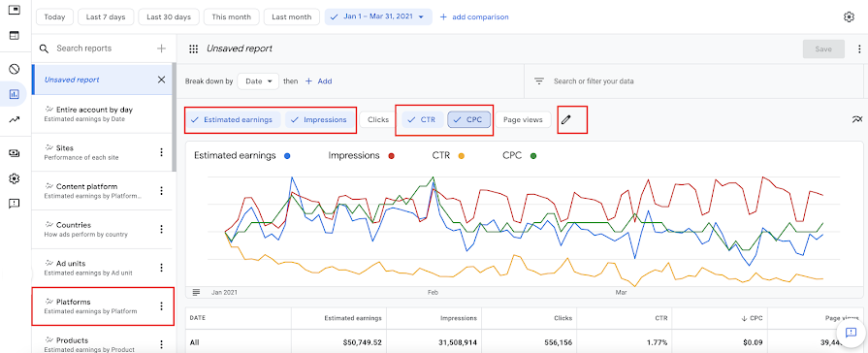Open help chat bubble at bottom right
Viewport: 868px width, 353px height.
click(851, 332)
